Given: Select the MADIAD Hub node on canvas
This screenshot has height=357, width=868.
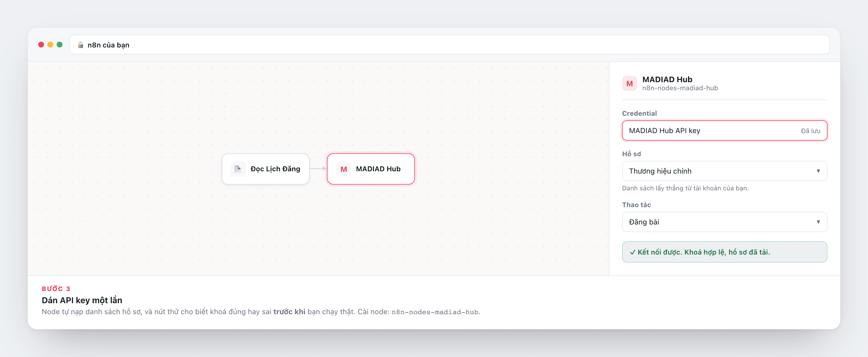Looking at the screenshot, I should coord(371,169).
